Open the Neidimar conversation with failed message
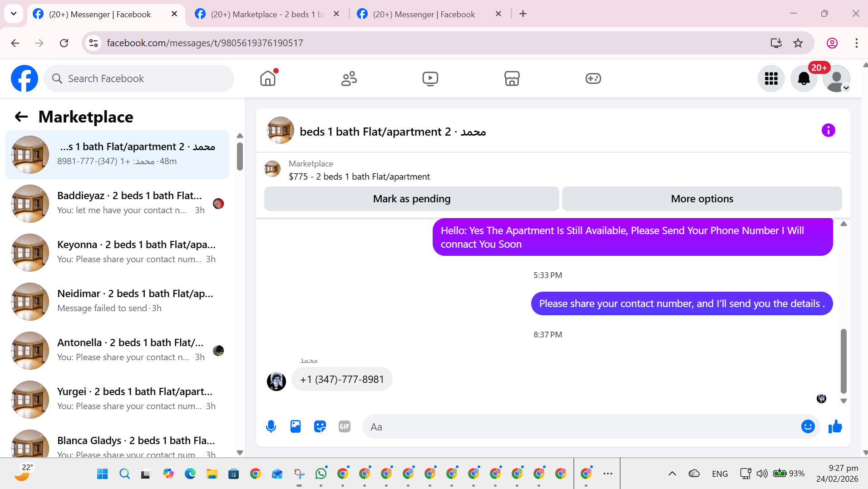Viewport: 868px width, 489px height. 117,302
